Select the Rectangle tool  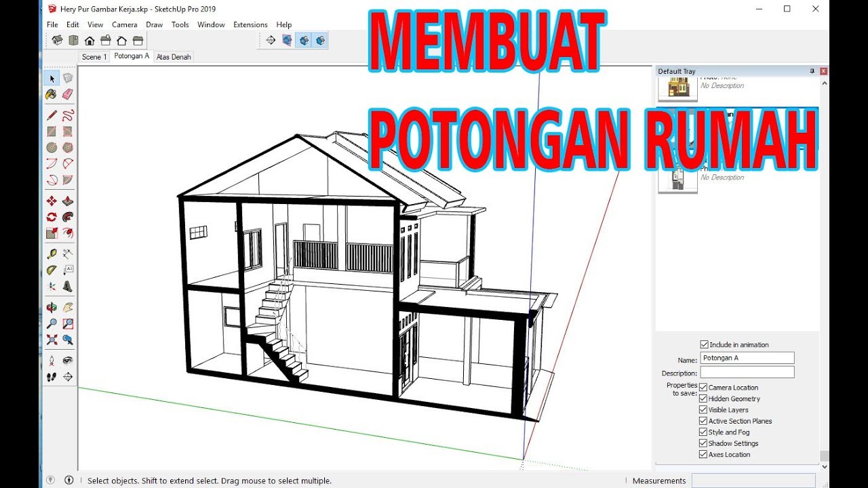(x=52, y=131)
